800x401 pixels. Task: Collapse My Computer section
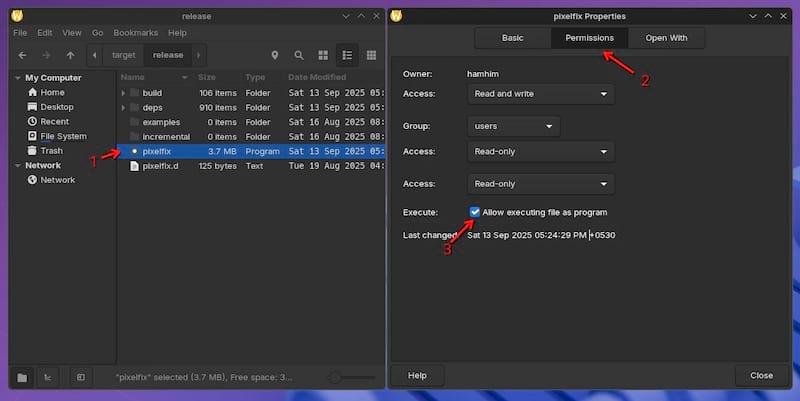click(18, 78)
